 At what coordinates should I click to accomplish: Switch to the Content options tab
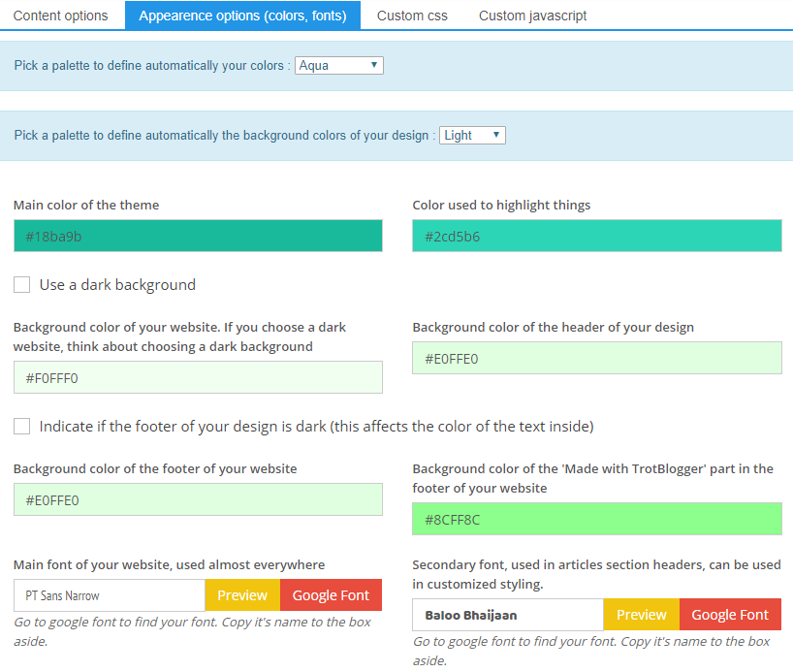62,16
